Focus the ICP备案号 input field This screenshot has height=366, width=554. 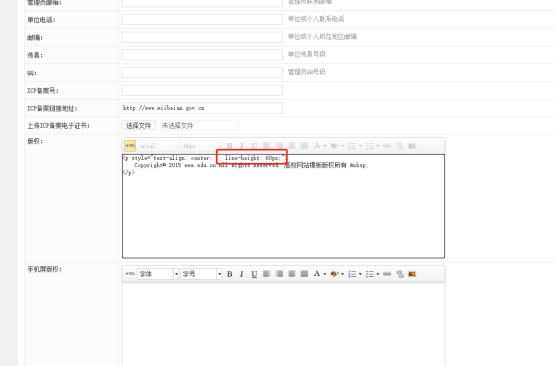coord(202,90)
